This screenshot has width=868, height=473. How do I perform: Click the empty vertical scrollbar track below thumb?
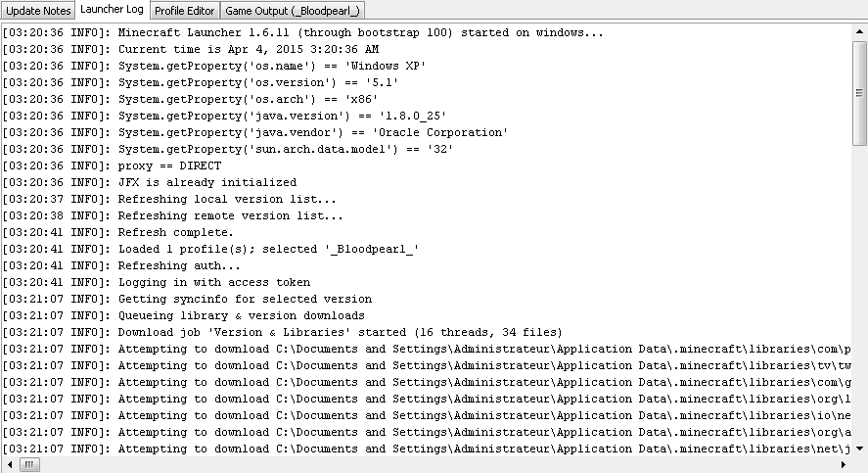pos(859,294)
